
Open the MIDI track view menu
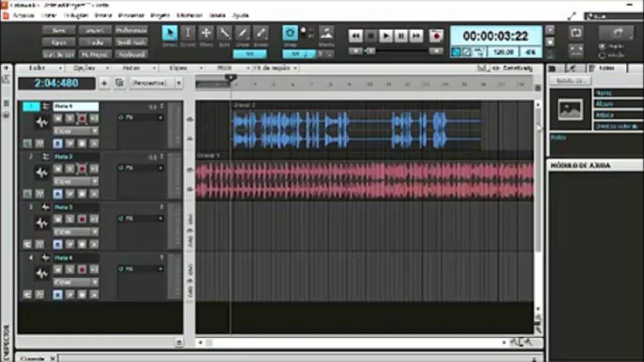[225, 68]
